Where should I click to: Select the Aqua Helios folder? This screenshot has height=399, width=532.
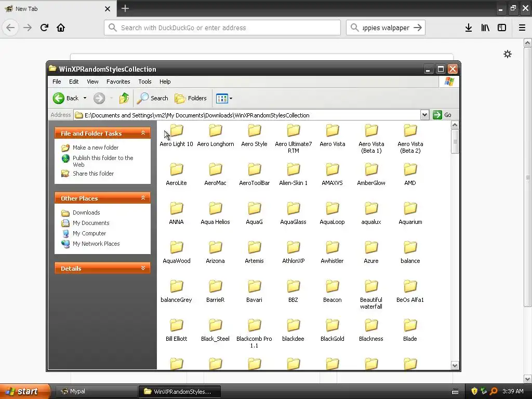216,214
